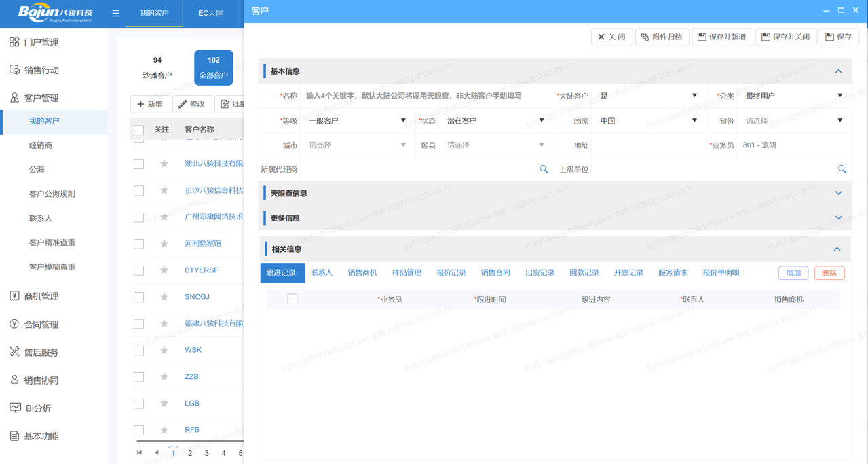Viewport: 868px width, 464px height.
Task: Click the 保存 save icon in the toolbar
Action: click(831, 37)
